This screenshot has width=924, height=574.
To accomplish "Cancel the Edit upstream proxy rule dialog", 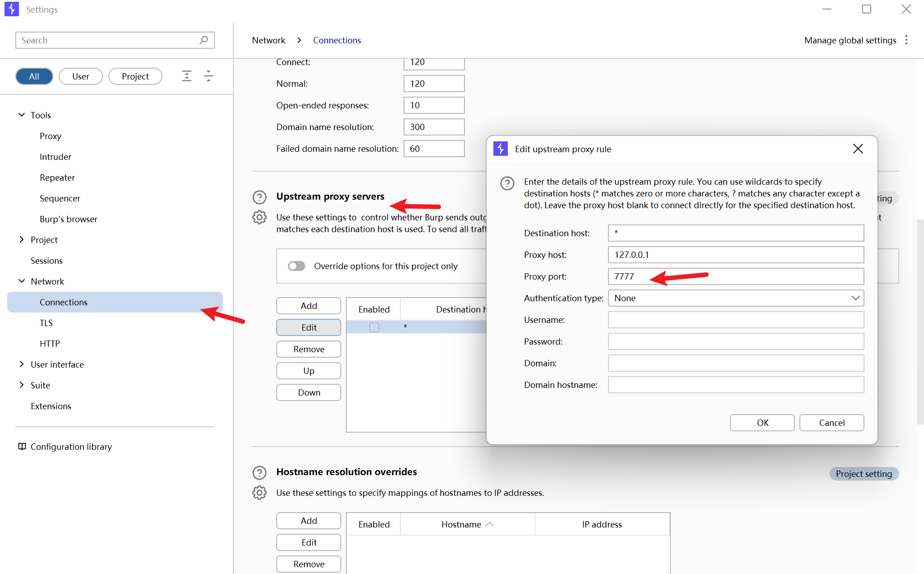I will click(832, 423).
